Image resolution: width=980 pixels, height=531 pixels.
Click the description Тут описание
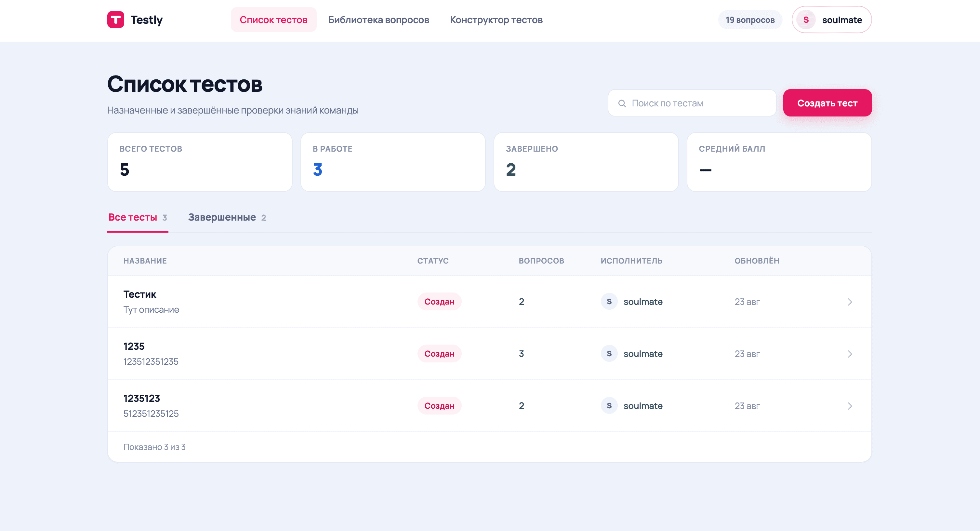(151, 310)
